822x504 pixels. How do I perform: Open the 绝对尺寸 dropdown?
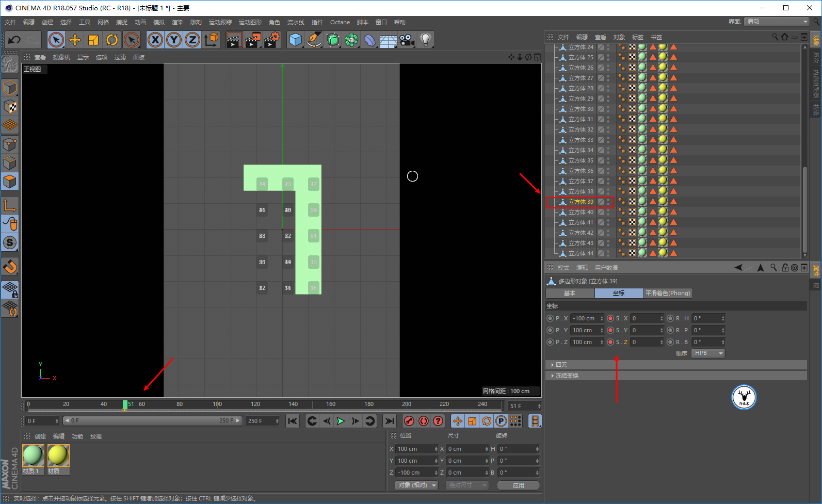(x=468, y=485)
